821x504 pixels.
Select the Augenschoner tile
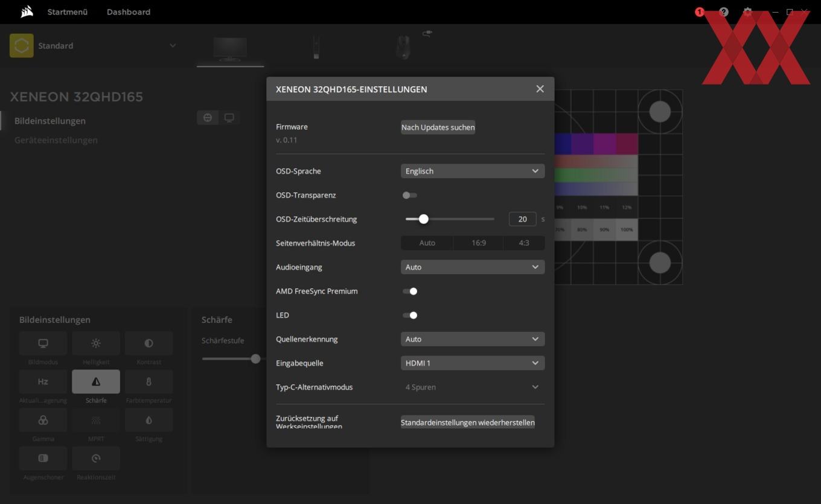click(43, 458)
